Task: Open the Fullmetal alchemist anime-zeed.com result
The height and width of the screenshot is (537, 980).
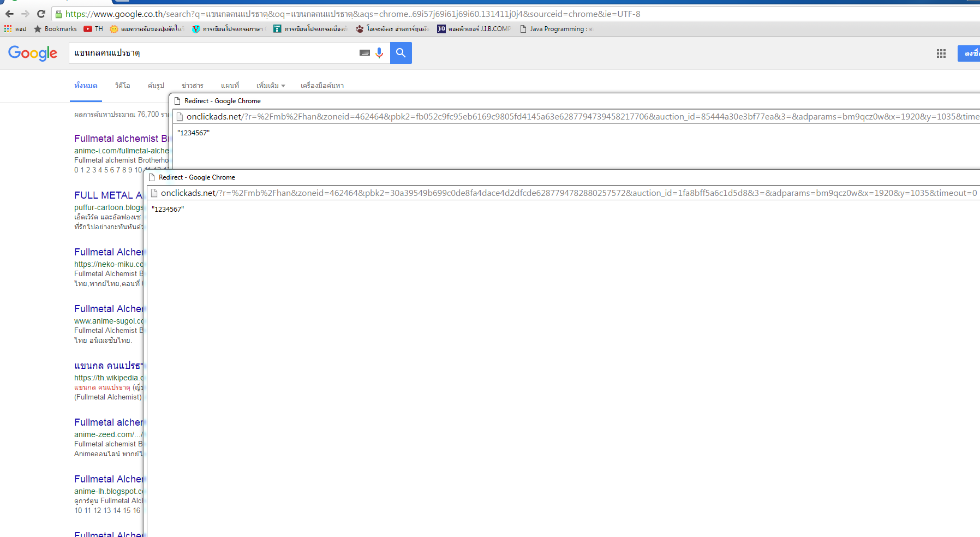Action: coord(109,422)
